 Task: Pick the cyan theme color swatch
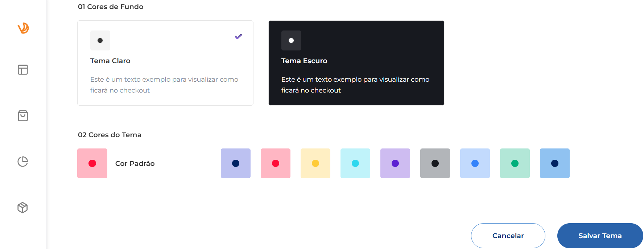355,163
